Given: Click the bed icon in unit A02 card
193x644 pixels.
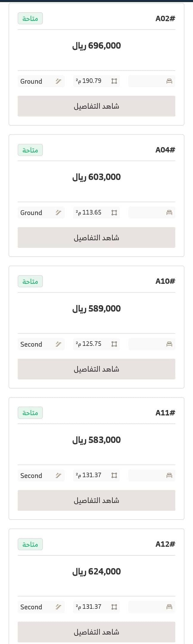Looking at the screenshot, I should coord(169,81).
